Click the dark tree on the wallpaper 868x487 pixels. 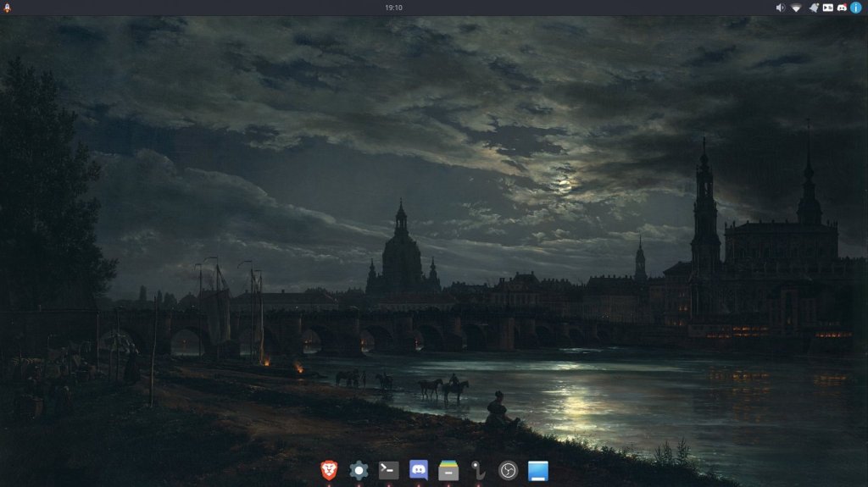click(x=42, y=195)
